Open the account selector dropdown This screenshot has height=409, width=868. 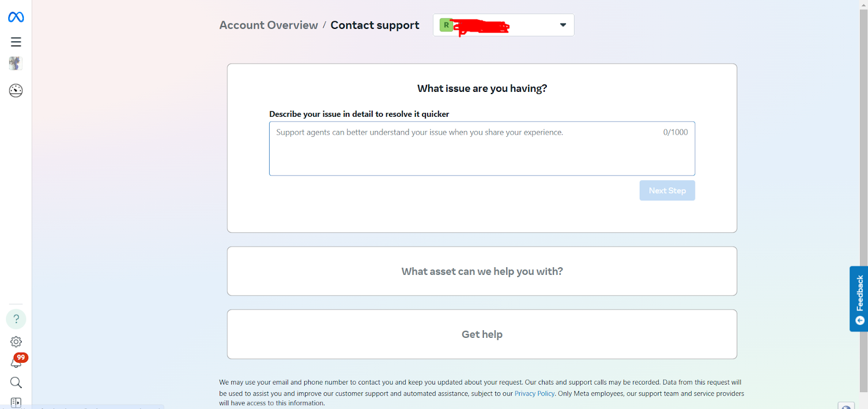pos(503,25)
